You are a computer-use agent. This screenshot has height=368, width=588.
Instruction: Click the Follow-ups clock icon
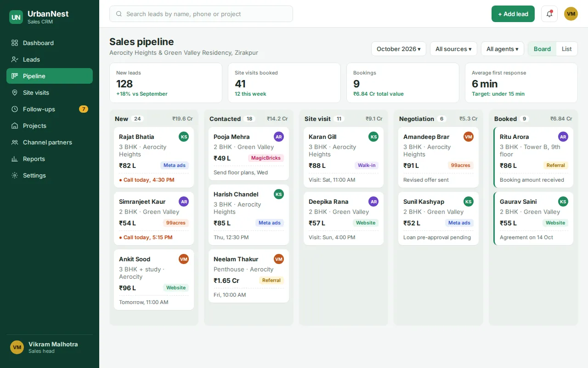15,109
